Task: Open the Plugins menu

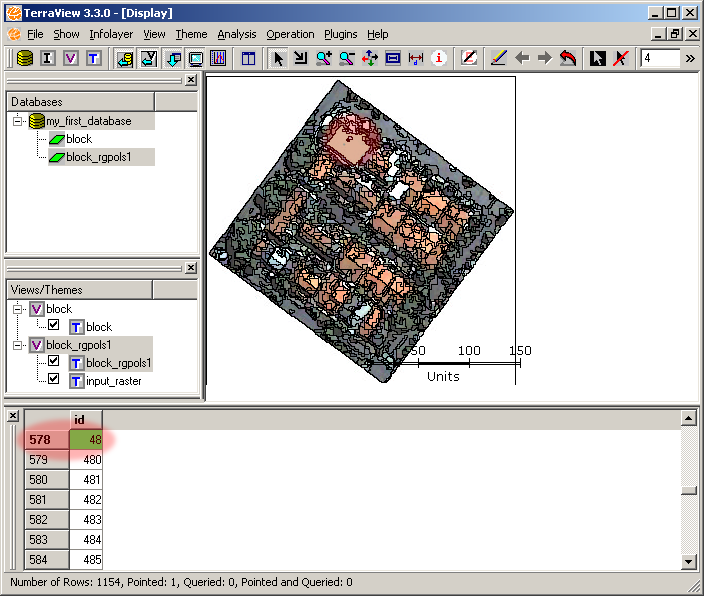Action: (x=340, y=34)
